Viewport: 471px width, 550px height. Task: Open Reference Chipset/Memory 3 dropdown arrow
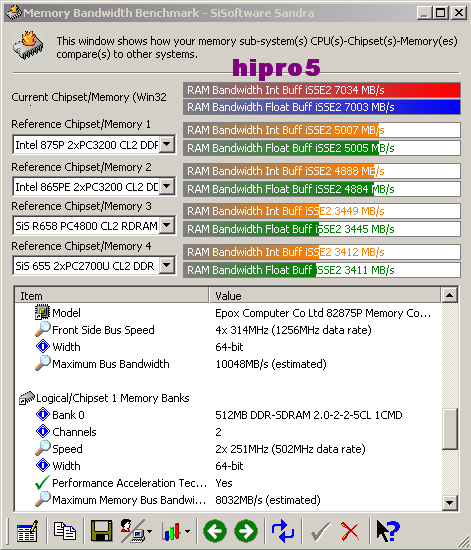click(x=167, y=226)
